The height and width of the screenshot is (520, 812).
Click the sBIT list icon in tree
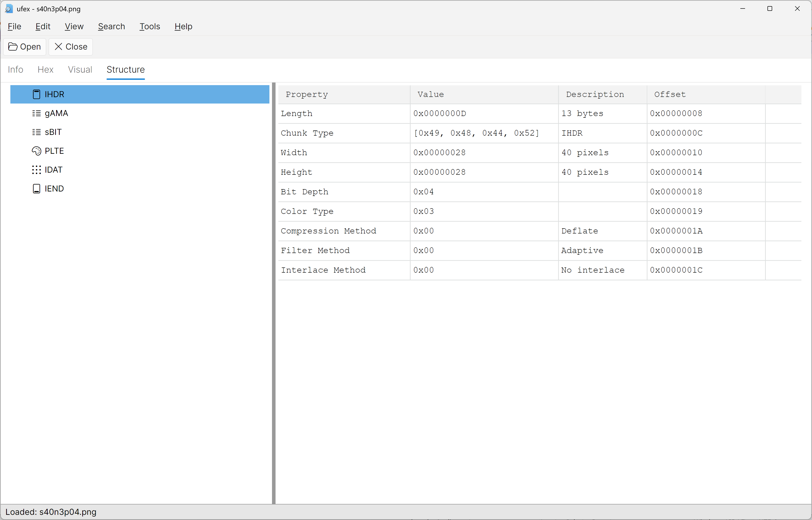(37, 132)
